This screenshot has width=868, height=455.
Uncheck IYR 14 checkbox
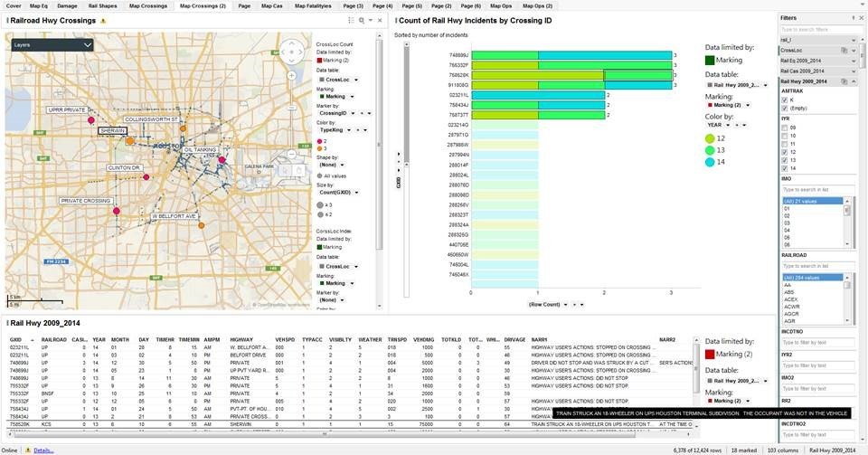(785, 168)
